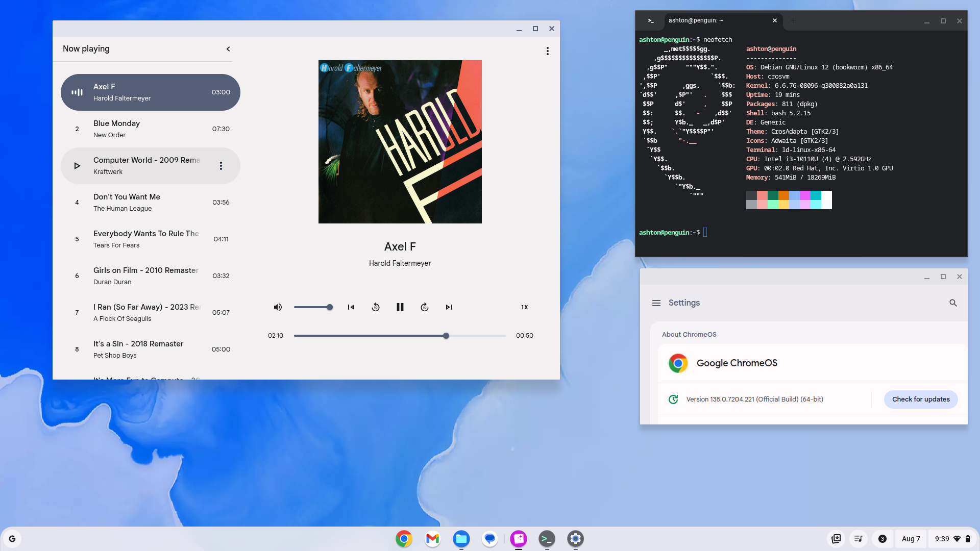This screenshot has height=551, width=980.
Task: Mute audio with the speaker icon
Action: [278, 307]
